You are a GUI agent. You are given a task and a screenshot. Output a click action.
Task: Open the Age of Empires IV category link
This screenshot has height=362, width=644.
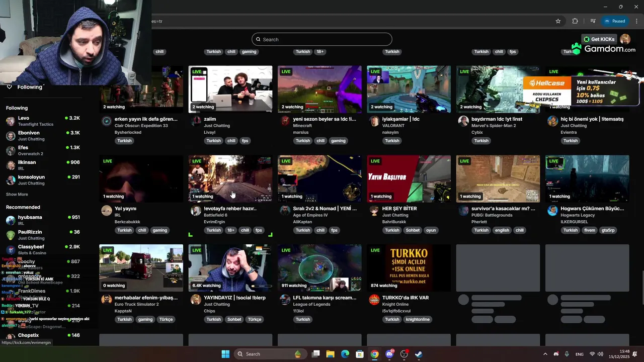pos(310,215)
